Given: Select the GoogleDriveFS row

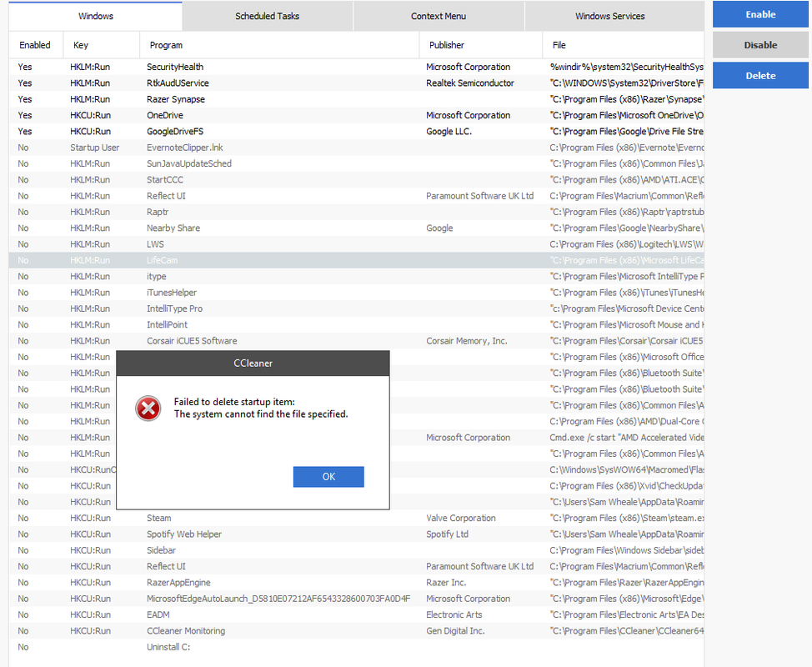Looking at the screenshot, I should [x=356, y=131].
